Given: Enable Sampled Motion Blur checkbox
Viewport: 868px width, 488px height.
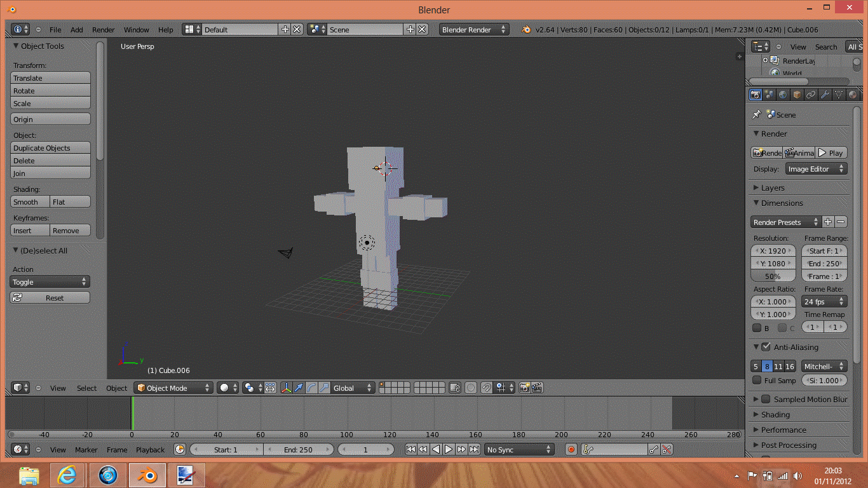Looking at the screenshot, I should pyautogui.click(x=766, y=400).
